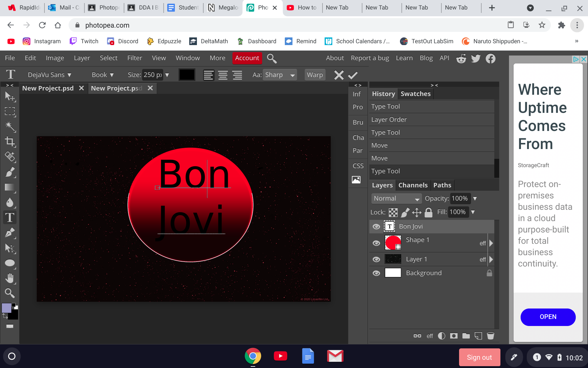Open the Filter menu
Screen dimensions: 588x368
(135, 58)
